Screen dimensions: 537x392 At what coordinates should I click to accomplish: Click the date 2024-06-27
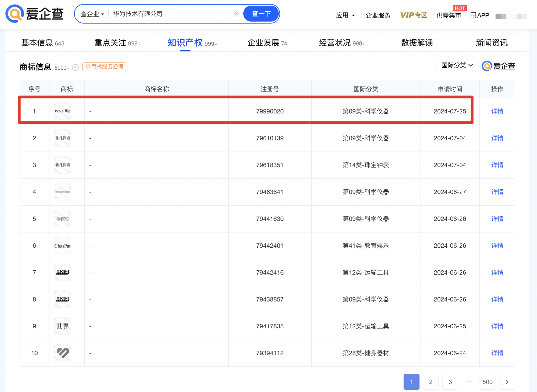click(450, 192)
